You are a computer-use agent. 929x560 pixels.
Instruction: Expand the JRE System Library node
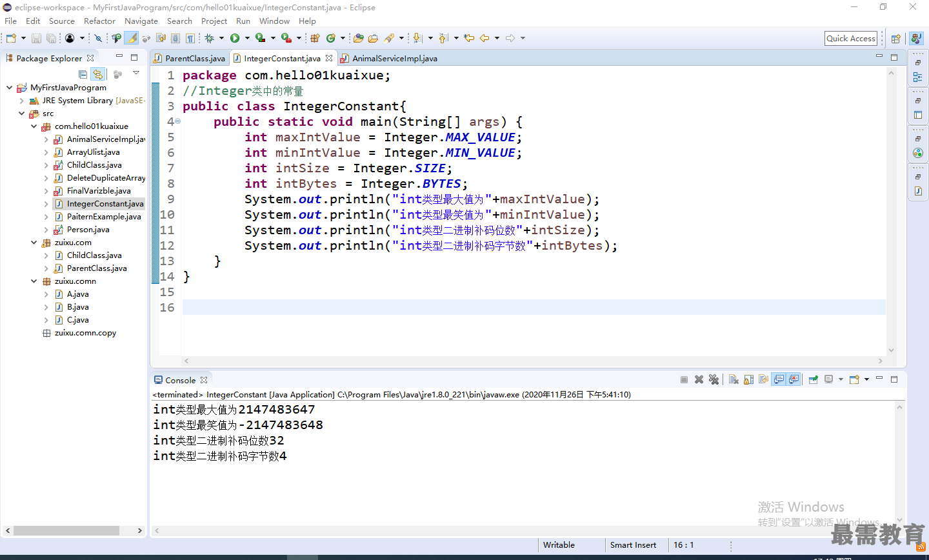(22, 101)
